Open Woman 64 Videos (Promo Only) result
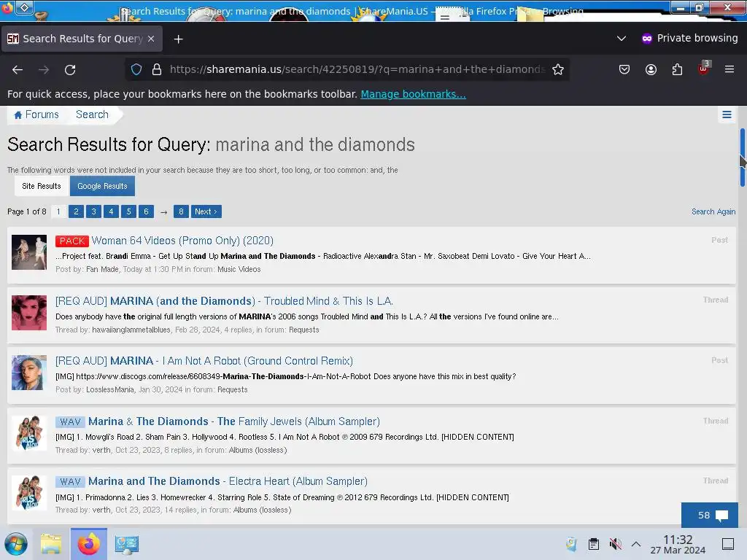Viewport: 747px width, 560px height. (x=182, y=241)
